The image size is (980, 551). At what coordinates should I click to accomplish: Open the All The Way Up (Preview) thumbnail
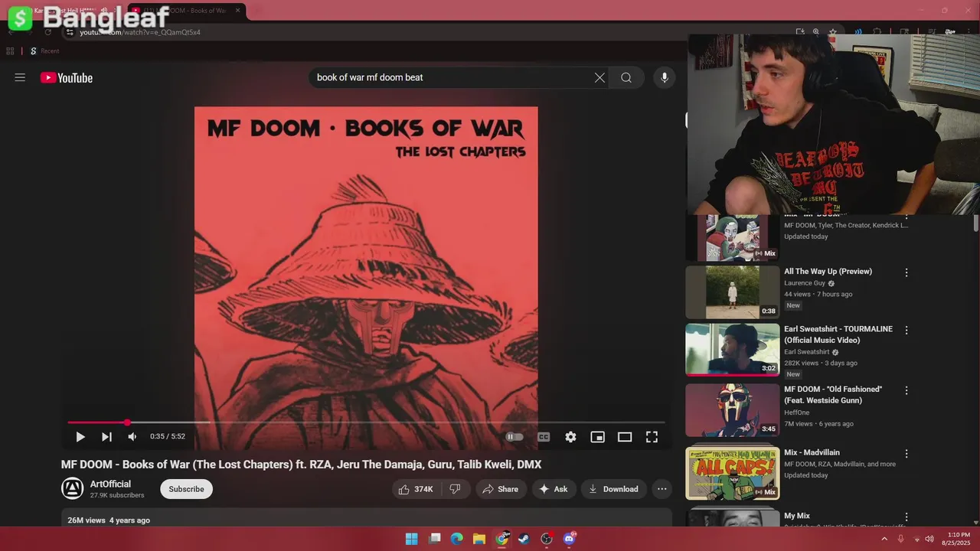(x=732, y=292)
